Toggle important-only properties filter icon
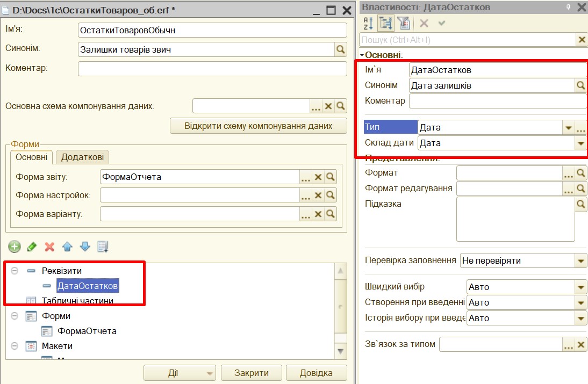 (x=404, y=23)
